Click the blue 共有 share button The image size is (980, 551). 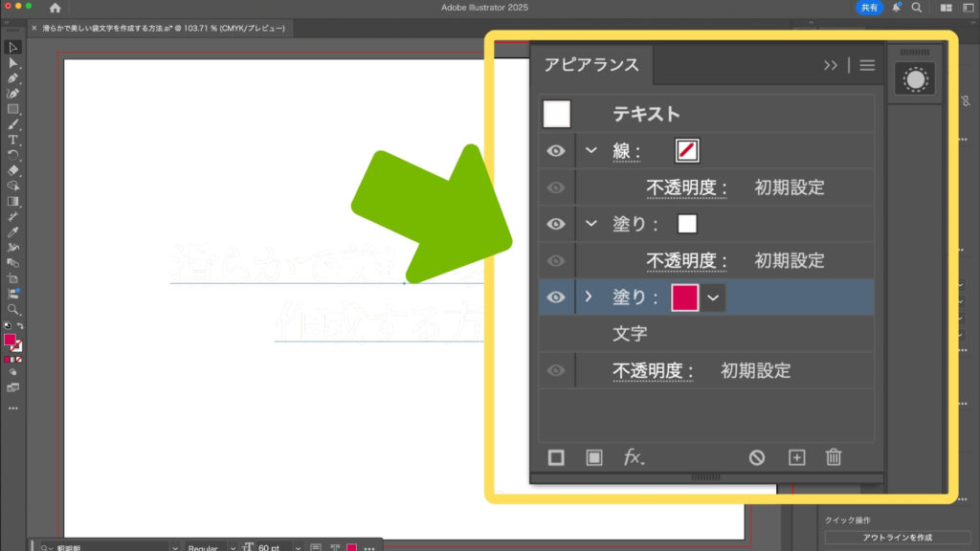point(869,8)
